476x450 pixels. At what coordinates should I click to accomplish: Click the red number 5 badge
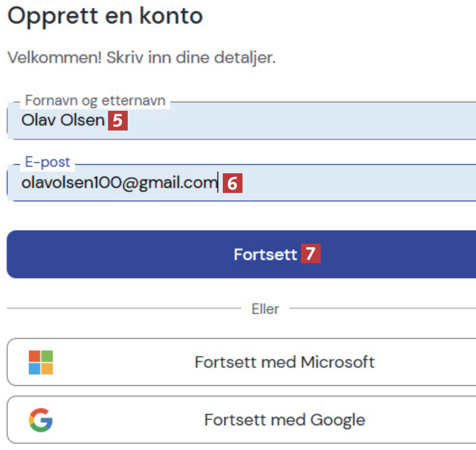click(118, 121)
